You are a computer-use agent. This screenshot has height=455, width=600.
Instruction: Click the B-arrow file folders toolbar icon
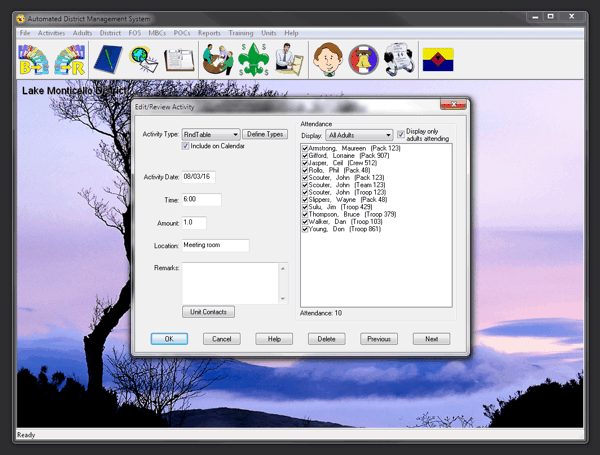tap(34, 60)
